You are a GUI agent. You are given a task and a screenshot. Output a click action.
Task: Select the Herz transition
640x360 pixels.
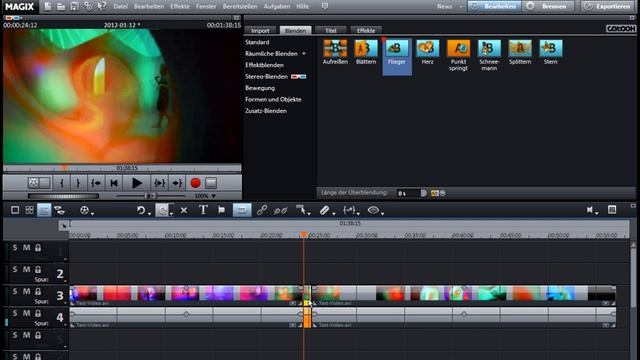[427, 49]
